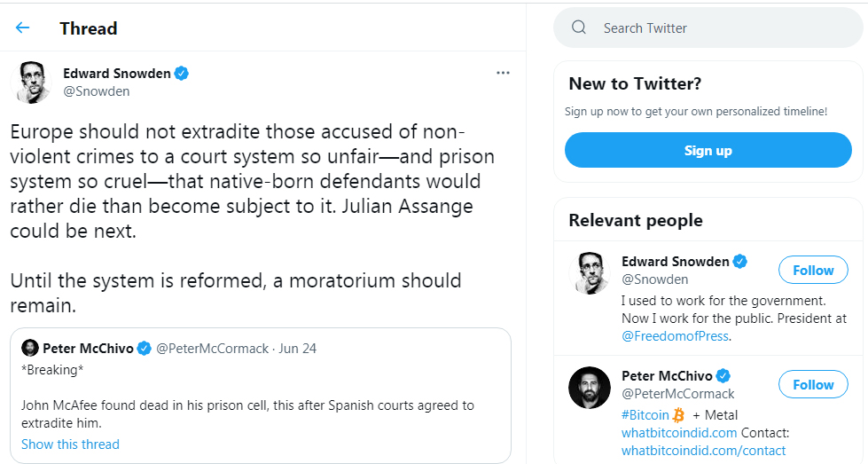Follow Peter McChivo
This screenshot has height=464, width=868.
[x=813, y=384]
